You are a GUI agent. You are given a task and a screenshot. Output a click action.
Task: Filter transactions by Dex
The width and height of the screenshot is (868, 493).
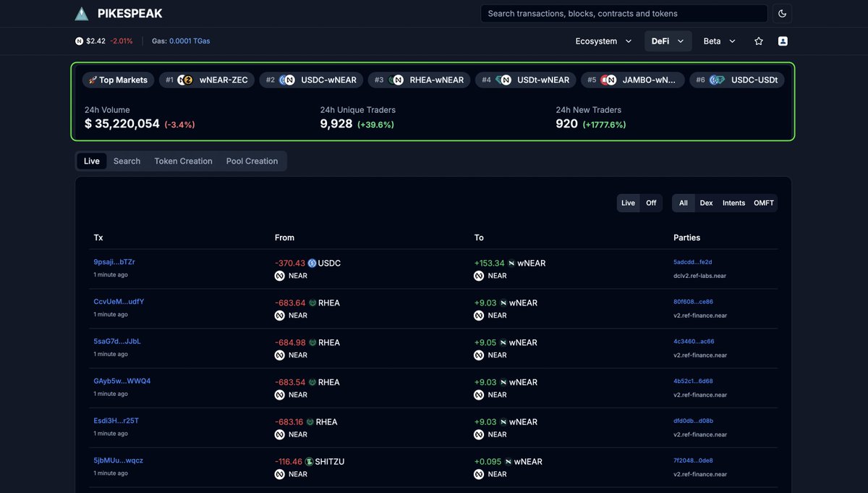point(707,203)
